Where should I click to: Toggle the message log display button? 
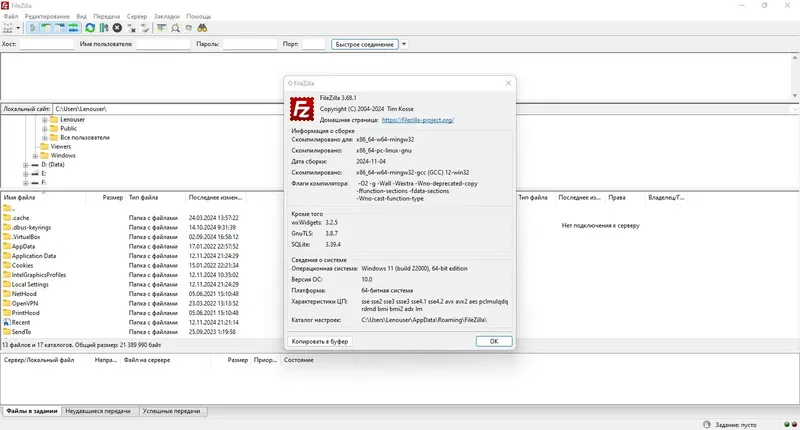point(33,28)
